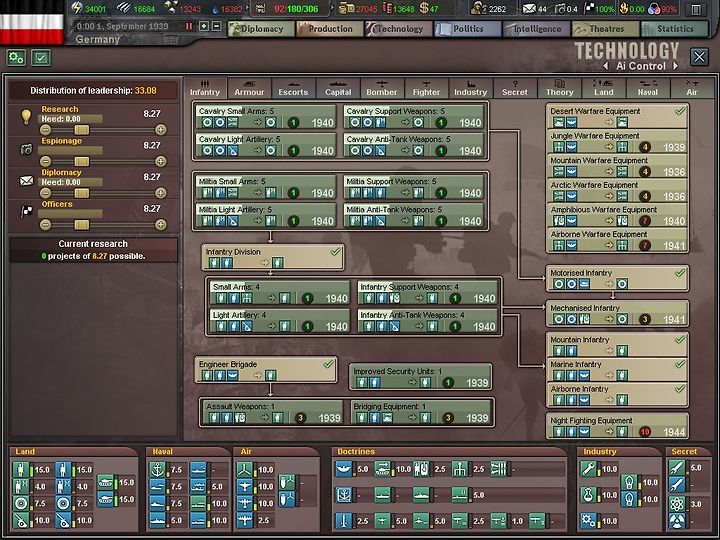720x540 pixels.
Task: Research Night Fighting Equipment technology
Action: pyautogui.click(x=617, y=426)
